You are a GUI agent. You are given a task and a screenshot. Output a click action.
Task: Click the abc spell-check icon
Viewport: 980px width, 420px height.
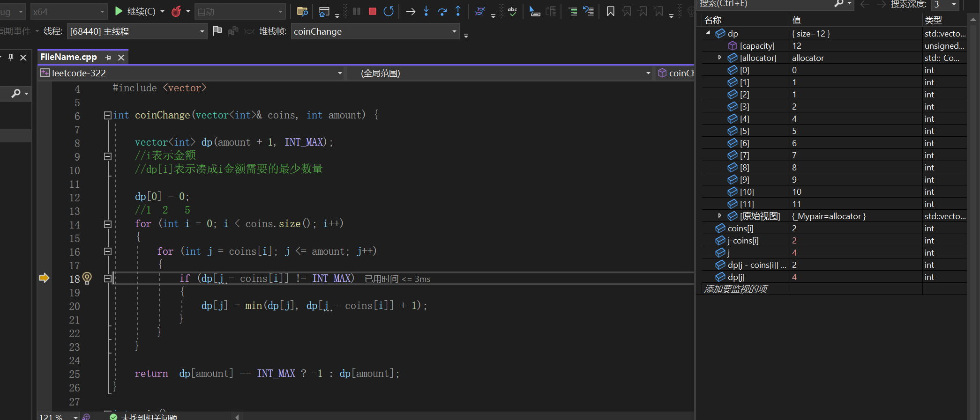(x=512, y=11)
